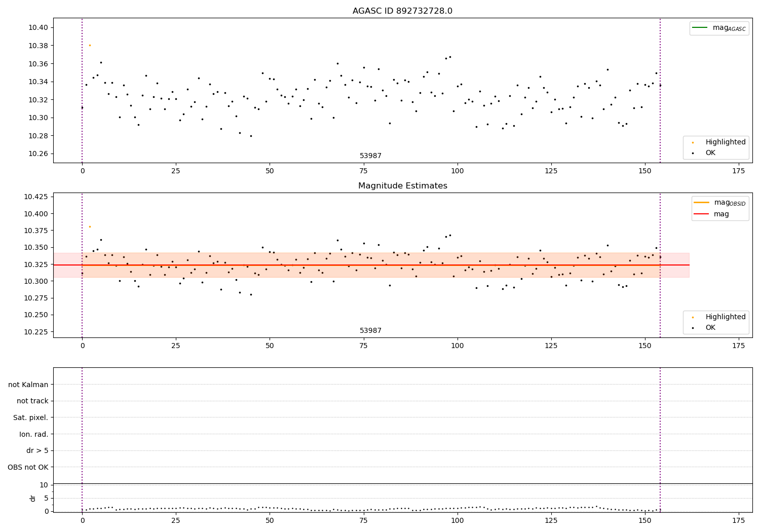Click the '53987' label in the Magnitude Estimates plot
Viewport: 760px width, 532px height.
click(370, 331)
